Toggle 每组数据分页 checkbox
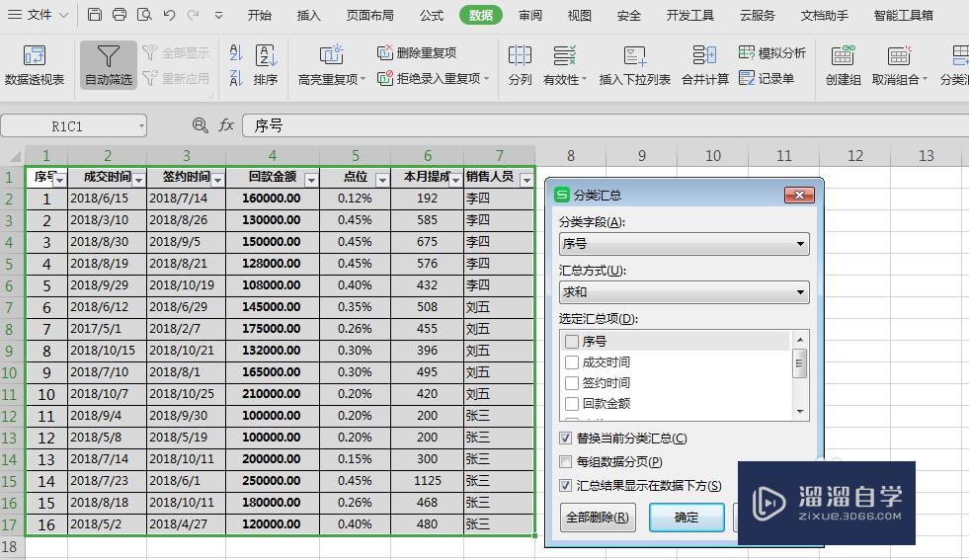The height and width of the screenshot is (560, 969). point(565,461)
